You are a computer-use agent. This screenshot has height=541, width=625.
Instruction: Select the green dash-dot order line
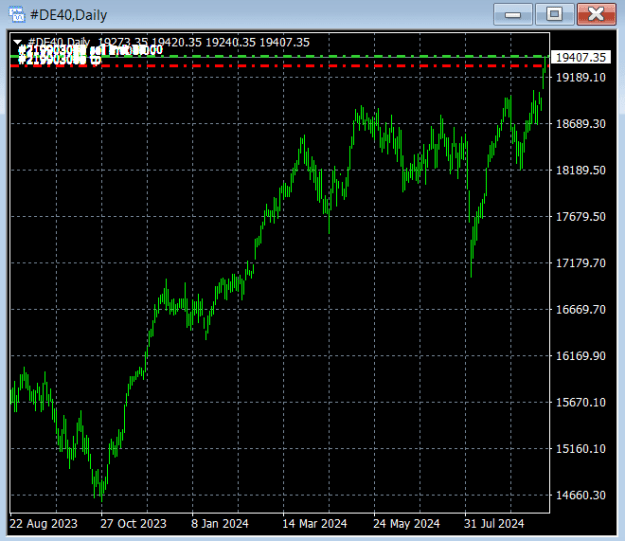279,56
